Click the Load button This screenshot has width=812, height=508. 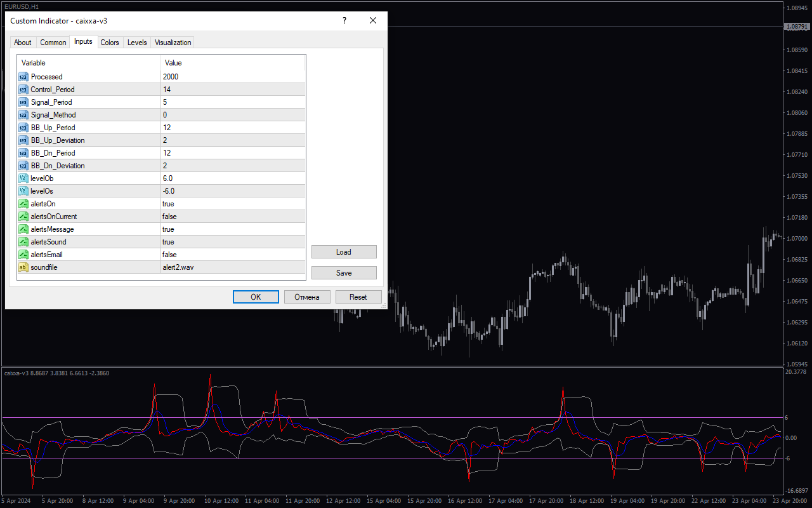[344, 252]
